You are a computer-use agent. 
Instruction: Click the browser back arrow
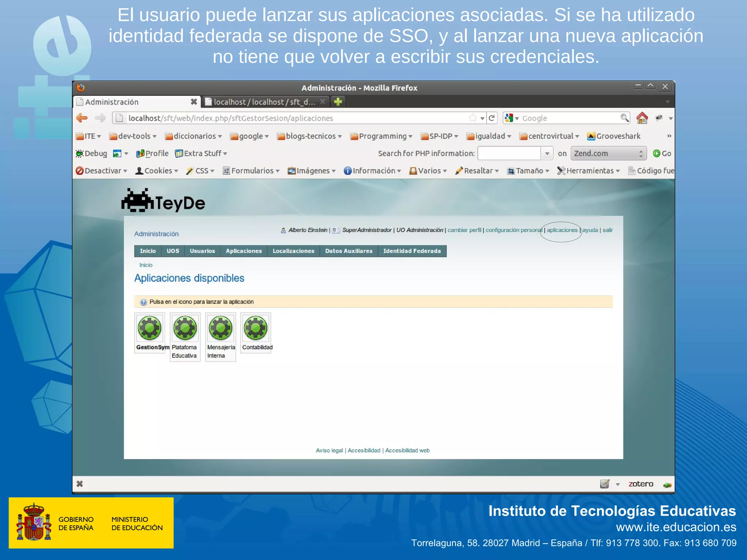tap(82, 118)
